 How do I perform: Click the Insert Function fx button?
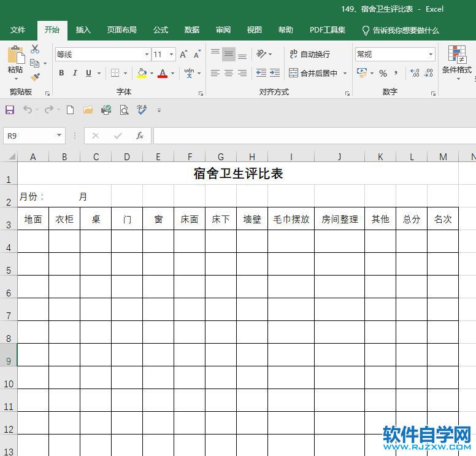point(140,136)
